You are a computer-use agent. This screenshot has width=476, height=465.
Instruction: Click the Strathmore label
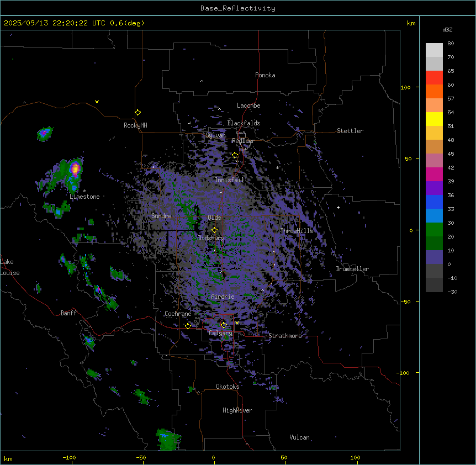click(x=285, y=336)
